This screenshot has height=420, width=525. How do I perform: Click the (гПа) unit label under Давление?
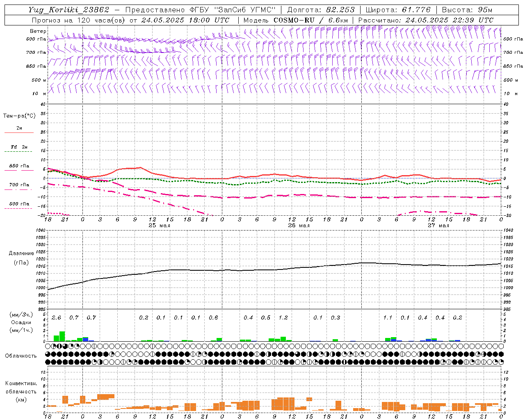[21, 263]
